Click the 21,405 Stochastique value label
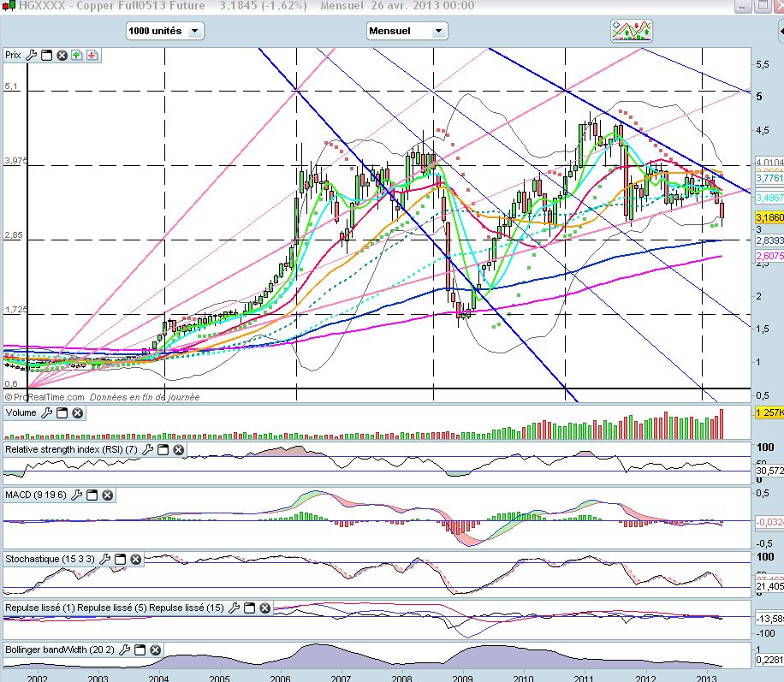 (x=769, y=586)
